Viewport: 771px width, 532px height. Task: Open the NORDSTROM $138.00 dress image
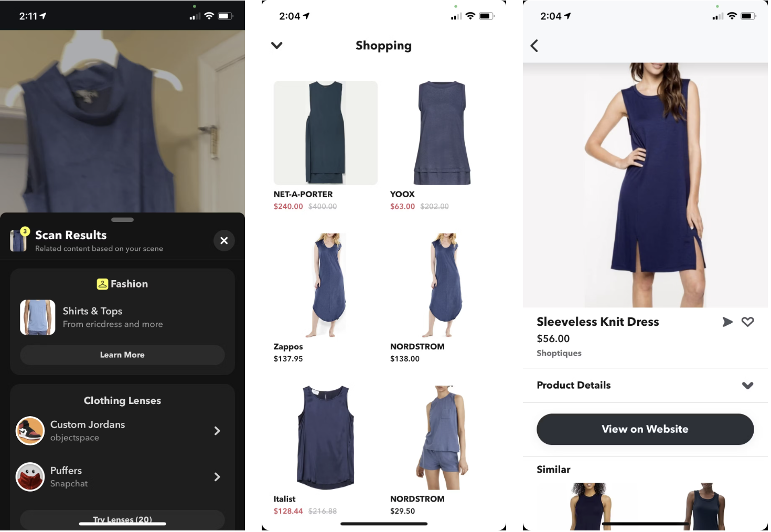(x=442, y=285)
